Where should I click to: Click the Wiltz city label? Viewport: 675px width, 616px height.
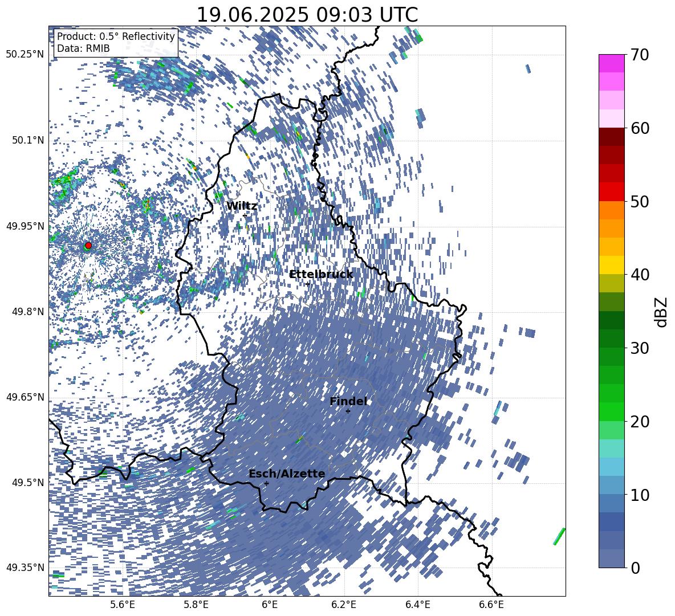pos(242,206)
